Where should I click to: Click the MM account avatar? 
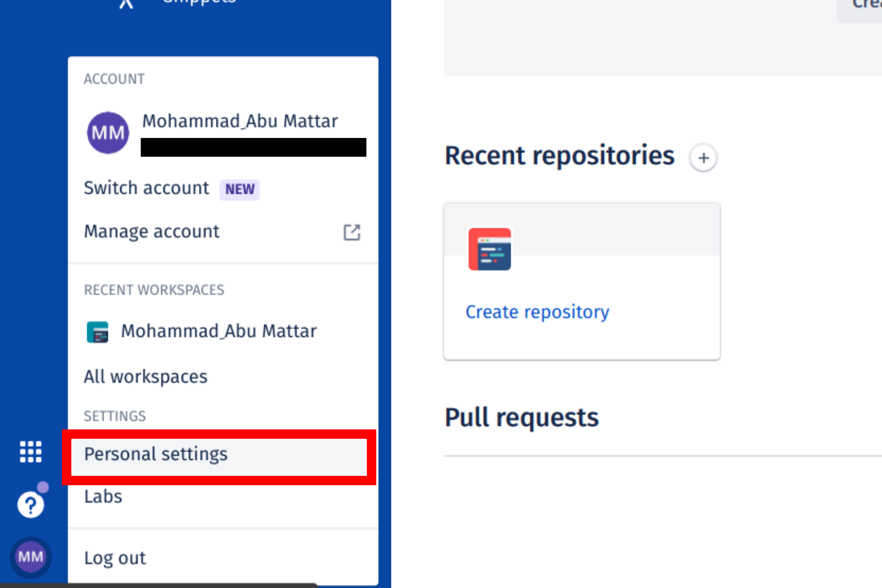[x=107, y=132]
